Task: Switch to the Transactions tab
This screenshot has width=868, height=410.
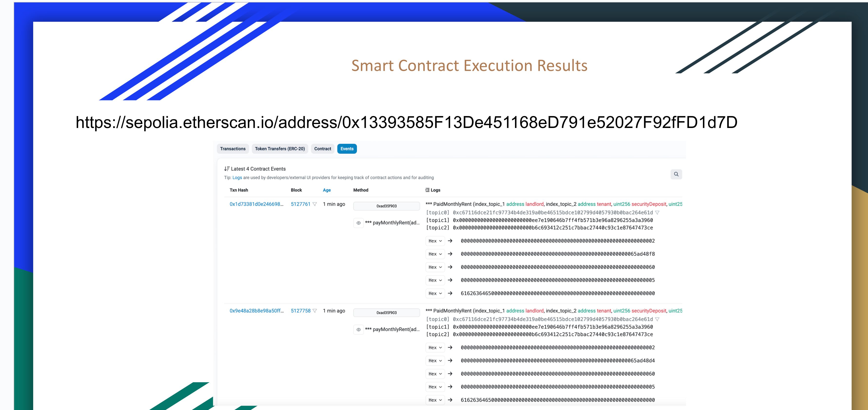Action: point(233,149)
